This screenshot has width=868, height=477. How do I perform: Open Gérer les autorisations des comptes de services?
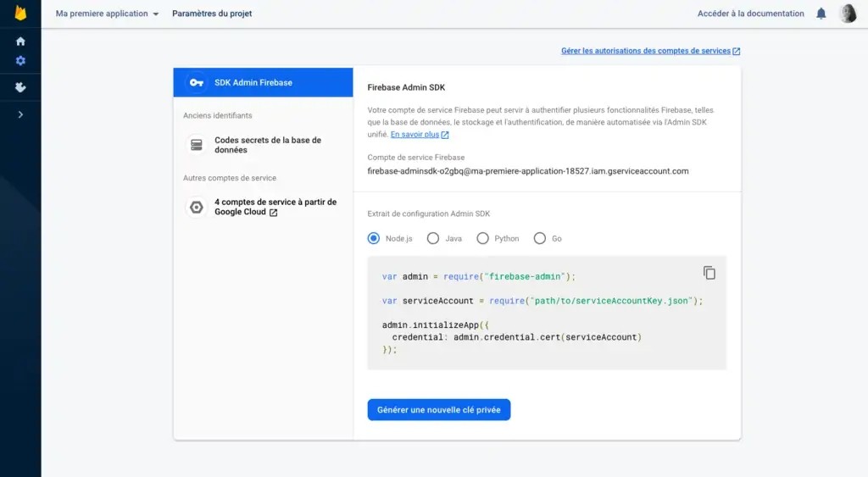point(650,51)
